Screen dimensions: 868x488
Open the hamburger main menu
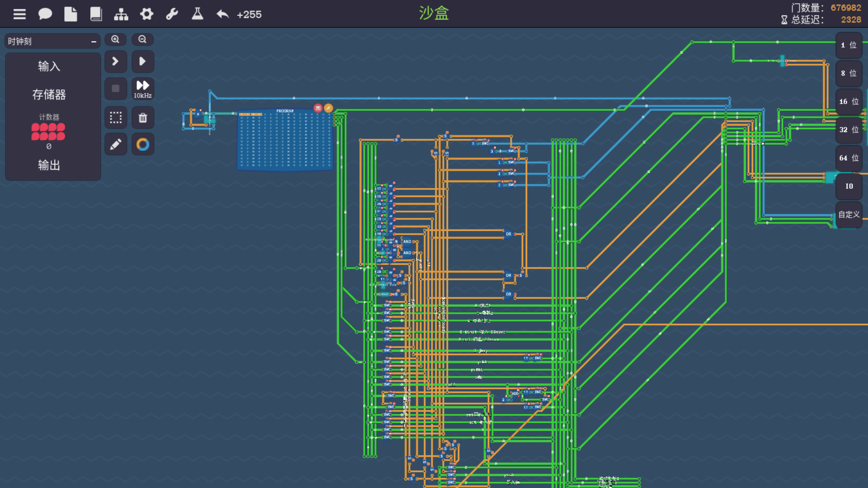pos(19,14)
